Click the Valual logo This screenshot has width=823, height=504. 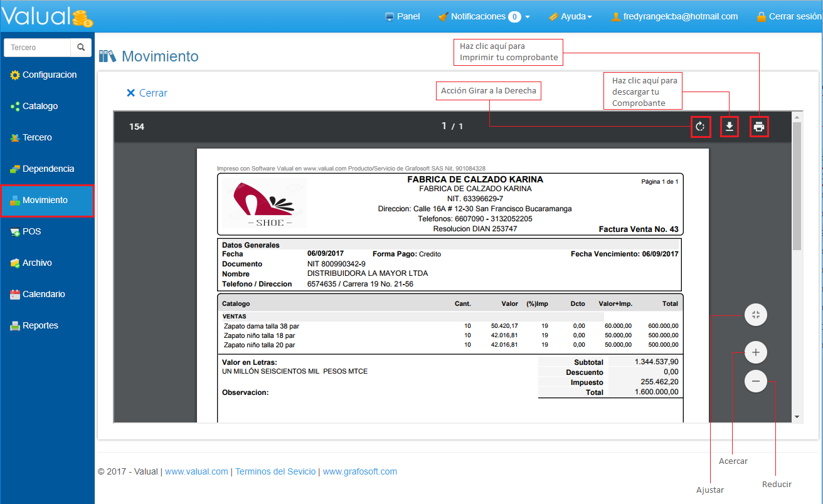[x=47, y=16]
